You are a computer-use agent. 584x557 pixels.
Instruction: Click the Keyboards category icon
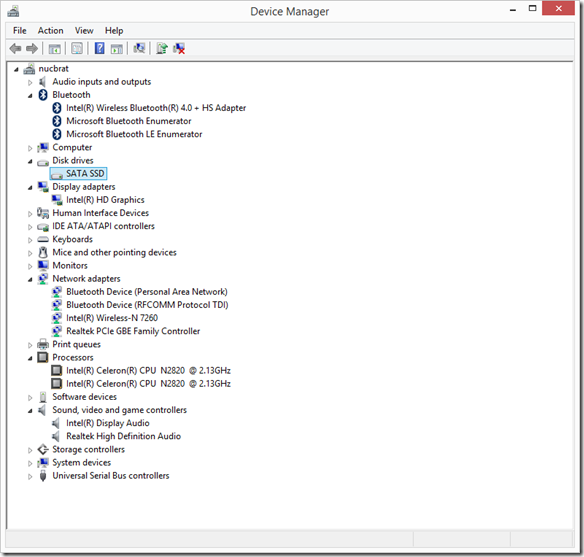tap(43, 239)
